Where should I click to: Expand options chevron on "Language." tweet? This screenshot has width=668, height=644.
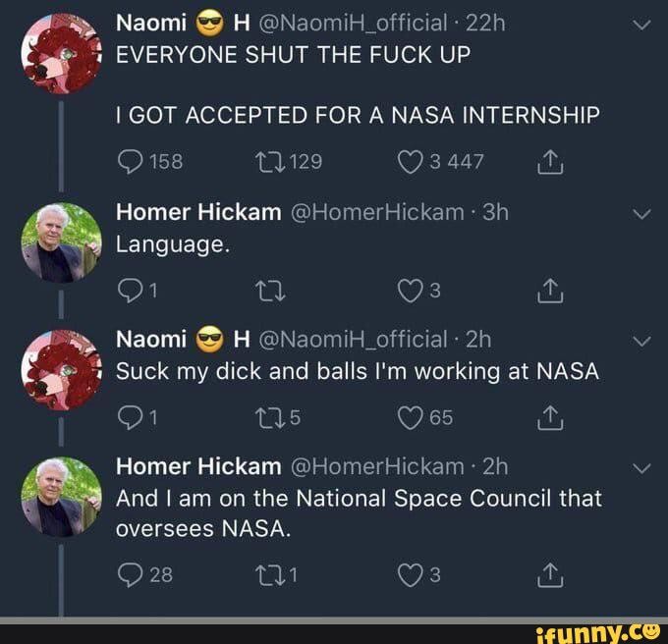pyautogui.click(x=640, y=212)
